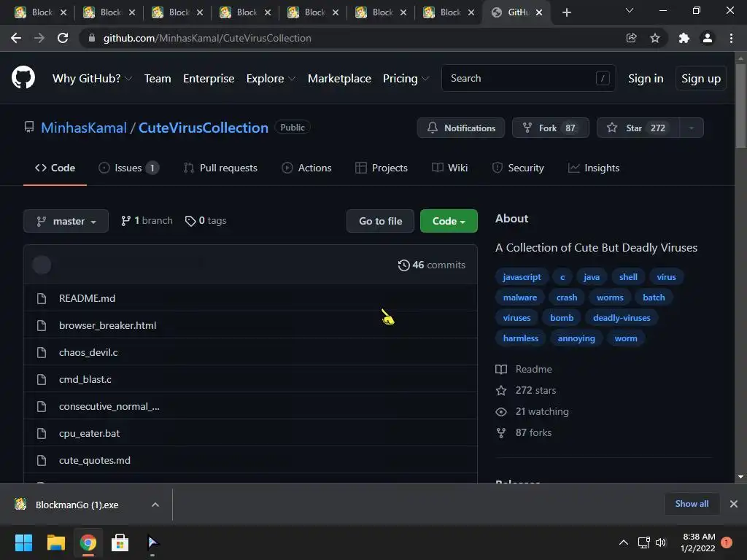This screenshot has height=560, width=747.
Task: Click Sign in link
Action: point(646,79)
